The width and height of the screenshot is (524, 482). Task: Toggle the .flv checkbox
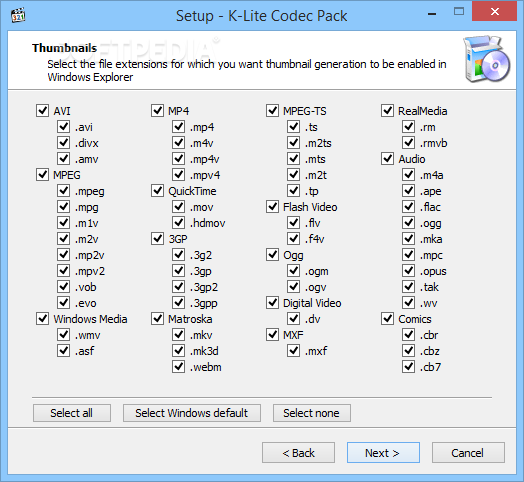tap(293, 223)
